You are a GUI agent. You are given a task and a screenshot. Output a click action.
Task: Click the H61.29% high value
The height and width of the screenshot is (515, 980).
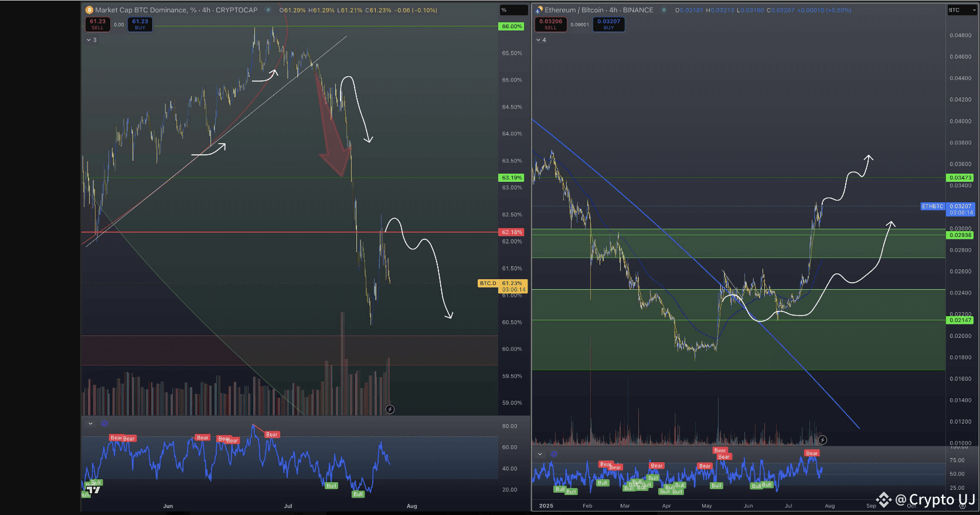[321, 10]
